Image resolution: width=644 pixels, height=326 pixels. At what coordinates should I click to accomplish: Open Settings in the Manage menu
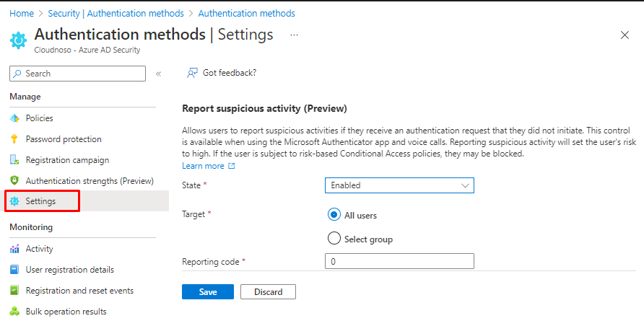[40, 201]
